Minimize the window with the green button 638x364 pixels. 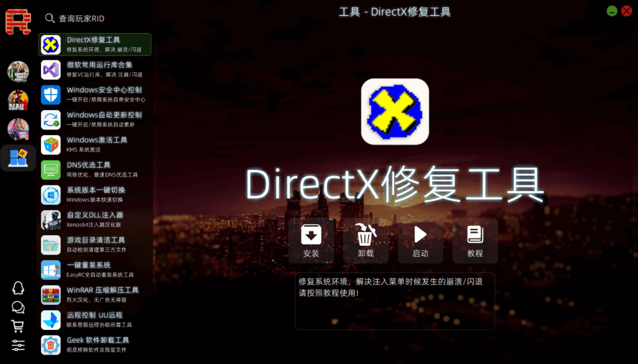pos(612,11)
